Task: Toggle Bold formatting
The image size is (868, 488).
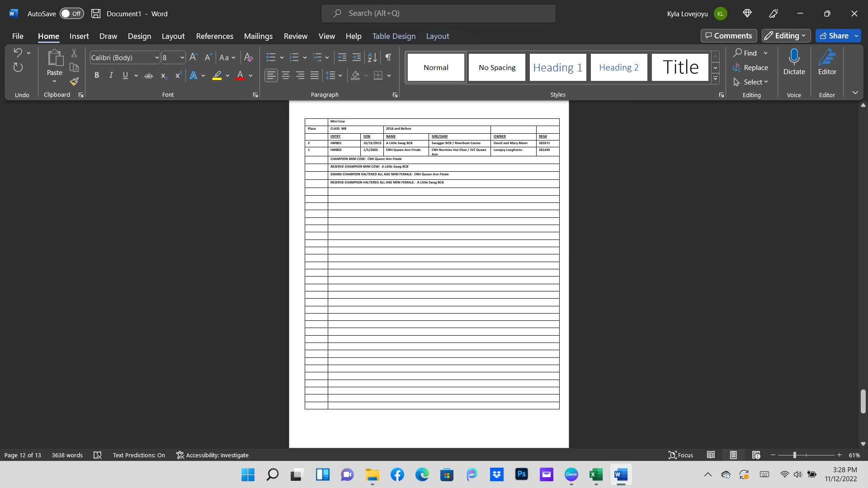Action: pos(96,76)
